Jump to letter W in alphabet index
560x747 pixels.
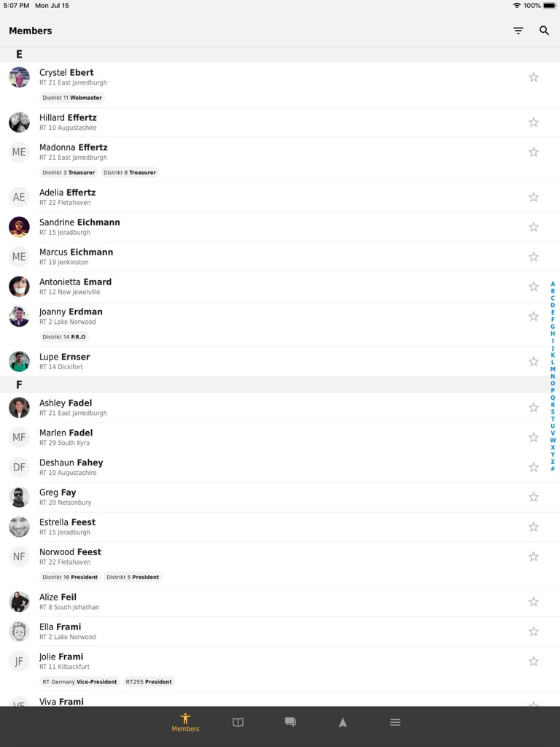[553, 440]
